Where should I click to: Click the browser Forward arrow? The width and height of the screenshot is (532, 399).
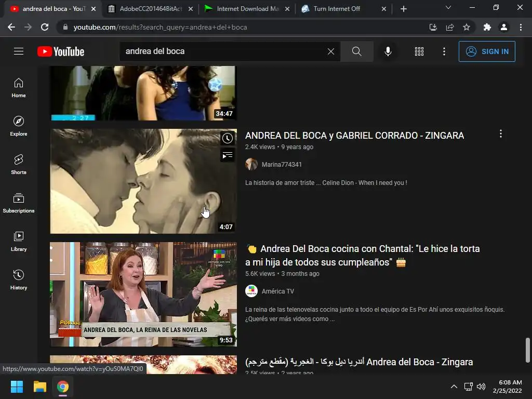(28, 27)
